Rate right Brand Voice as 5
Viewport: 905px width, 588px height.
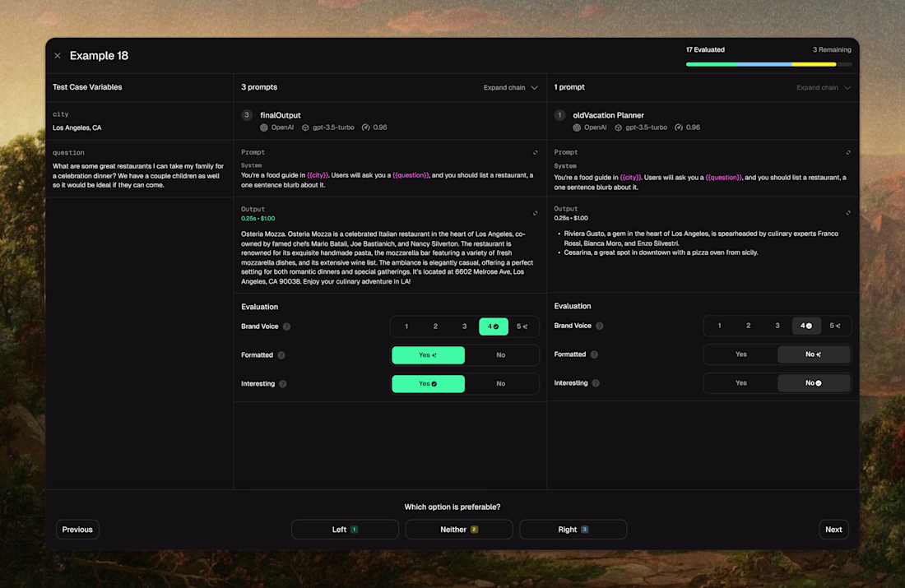pyautogui.click(x=835, y=326)
